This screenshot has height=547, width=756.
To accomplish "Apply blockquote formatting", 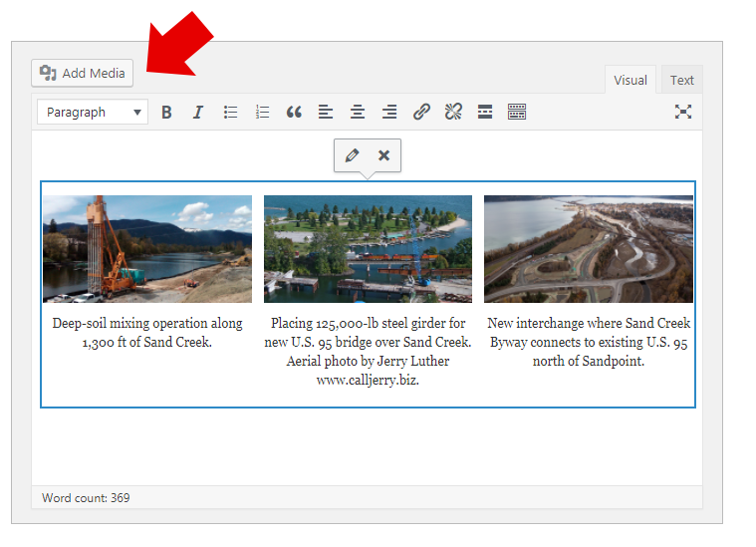I will [294, 112].
